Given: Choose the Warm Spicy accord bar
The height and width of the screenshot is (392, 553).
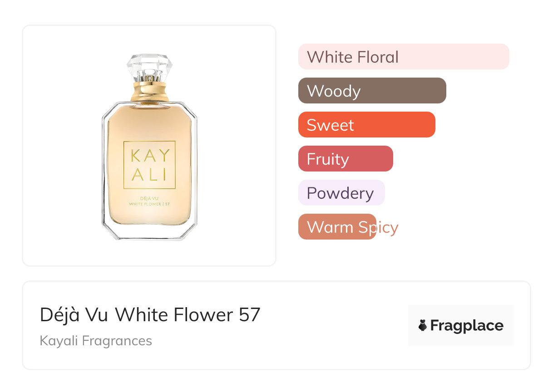Looking at the screenshot, I should 337,227.
